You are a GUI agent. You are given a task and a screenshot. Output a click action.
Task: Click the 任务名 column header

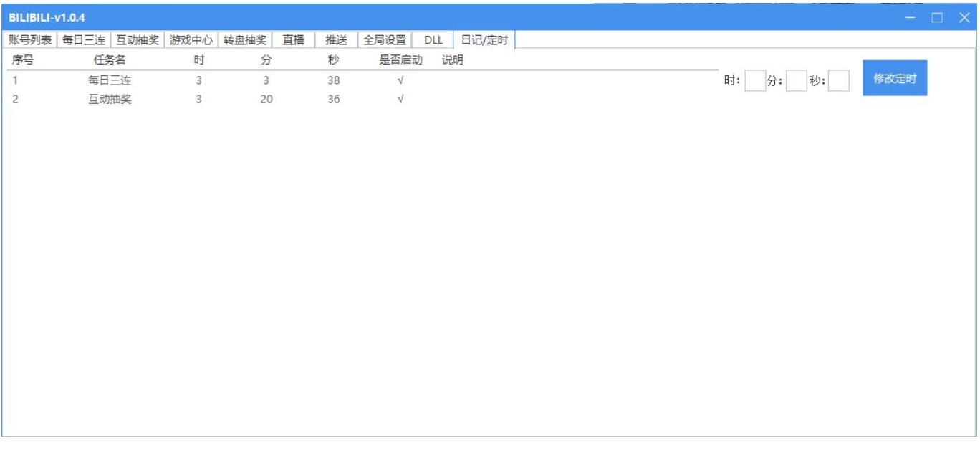[110, 60]
